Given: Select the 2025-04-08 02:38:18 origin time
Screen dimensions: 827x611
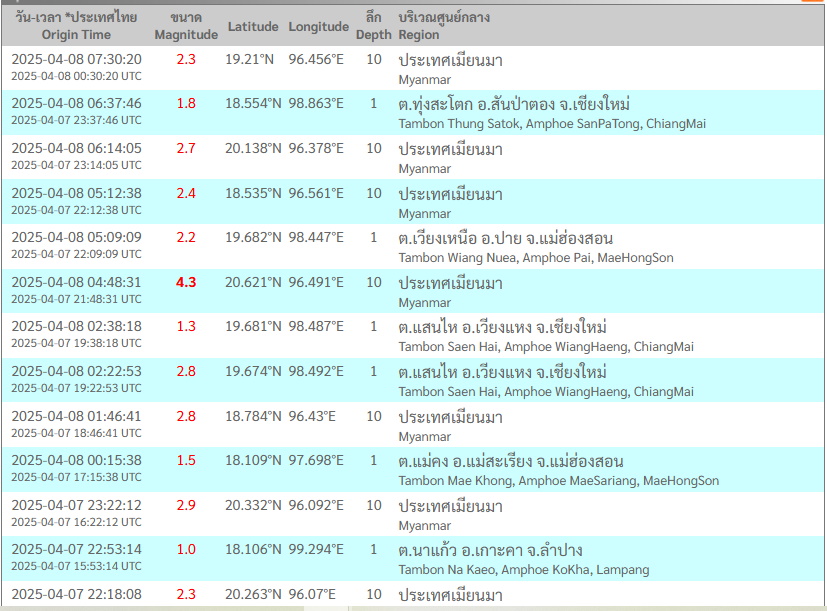Looking at the screenshot, I should (76, 327).
